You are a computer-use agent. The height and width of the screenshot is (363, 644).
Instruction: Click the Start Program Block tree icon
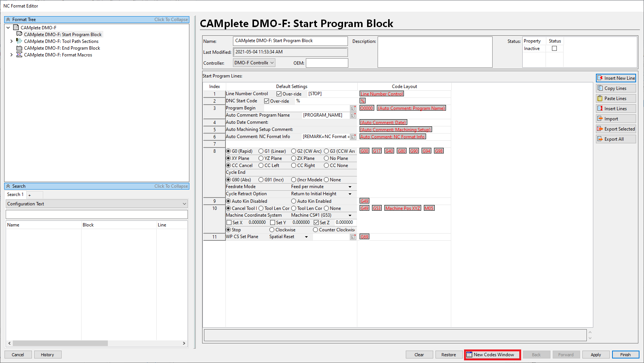(x=19, y=34)
